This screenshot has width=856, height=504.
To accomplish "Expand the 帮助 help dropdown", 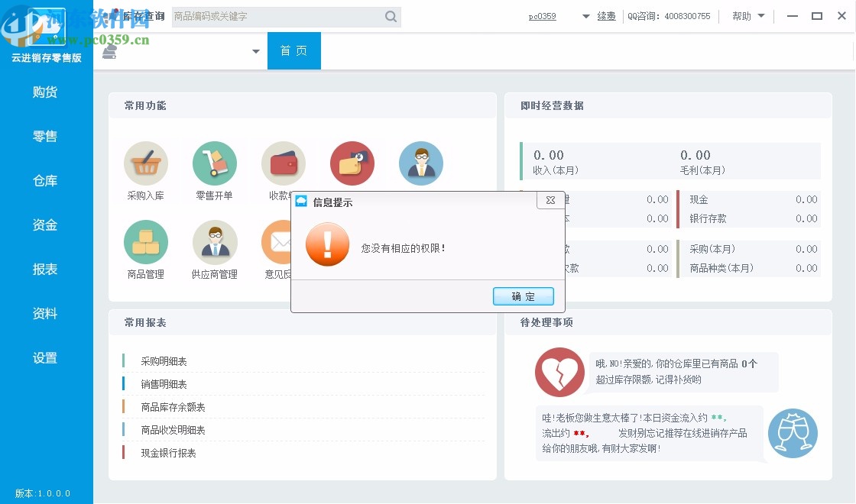I will click(747, 15).
